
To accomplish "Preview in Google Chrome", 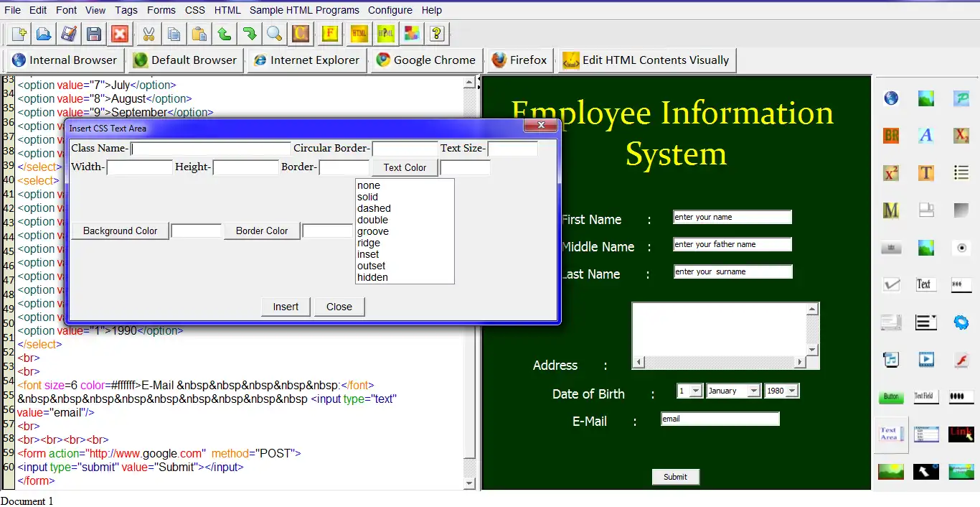I will pos(425,60).
